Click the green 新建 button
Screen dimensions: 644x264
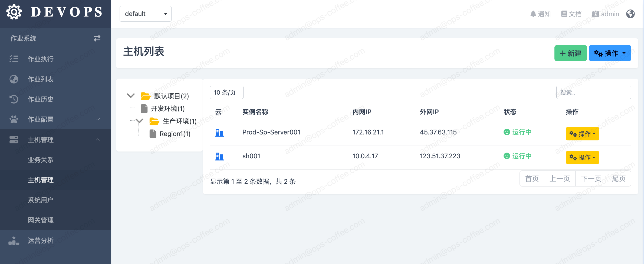tap(570, 53)
